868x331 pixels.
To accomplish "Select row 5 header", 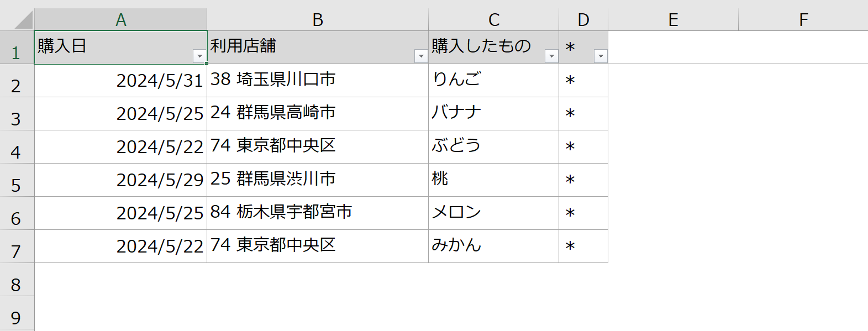I will 17,180.
